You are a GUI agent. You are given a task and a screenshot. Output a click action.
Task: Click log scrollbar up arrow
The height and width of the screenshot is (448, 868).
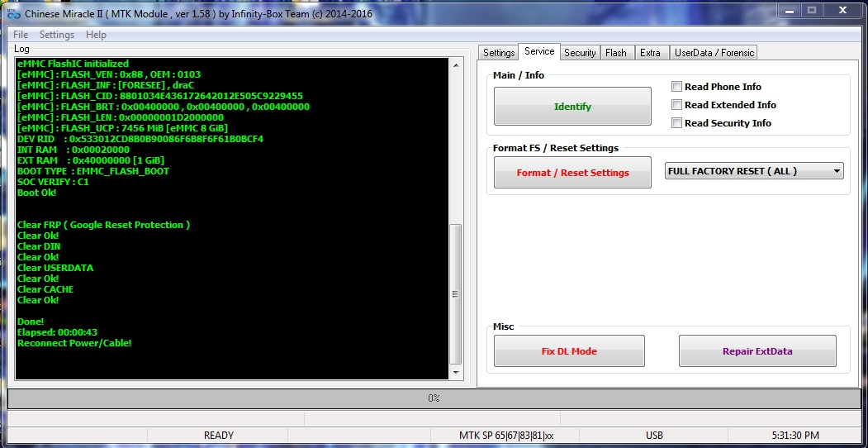coord(456,65)
